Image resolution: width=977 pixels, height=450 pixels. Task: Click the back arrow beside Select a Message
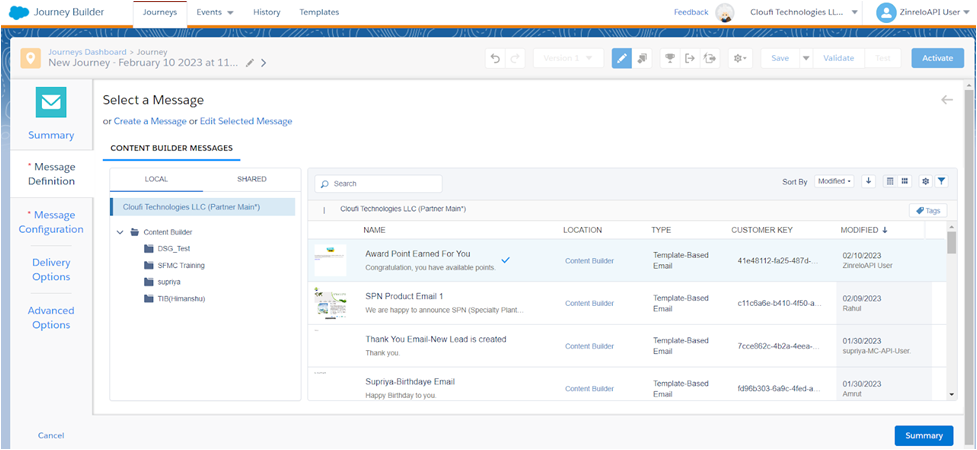click(x=946, y=100)
